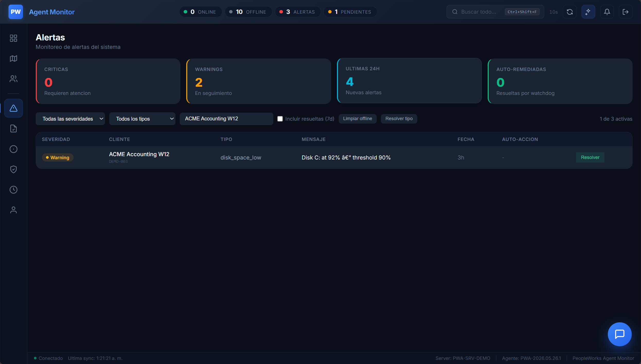Expand Todos los tipos dropdown
Image resolution: width=641 pixels, height=364 pixels.
(x=142, y=119)
